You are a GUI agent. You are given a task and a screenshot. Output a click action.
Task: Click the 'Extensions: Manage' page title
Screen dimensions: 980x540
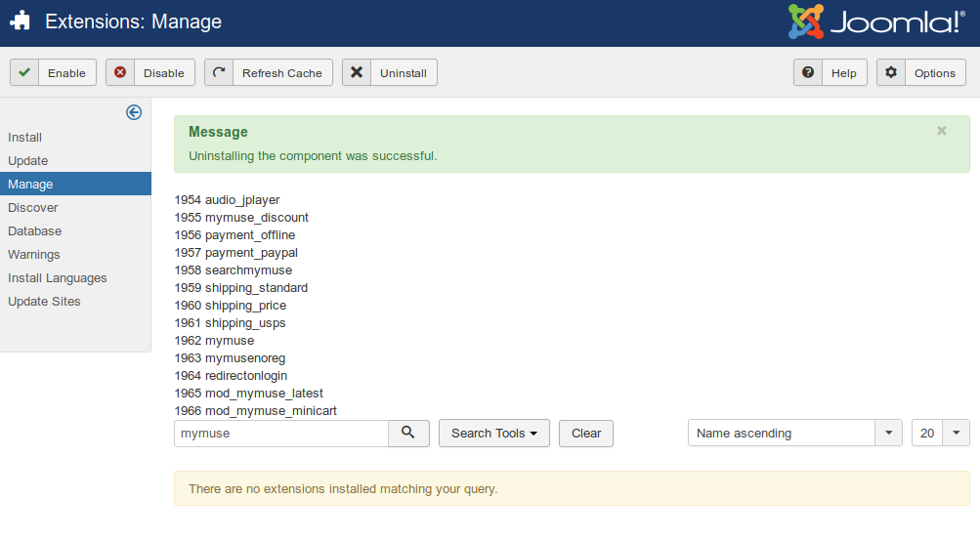(x=133, y=21)
